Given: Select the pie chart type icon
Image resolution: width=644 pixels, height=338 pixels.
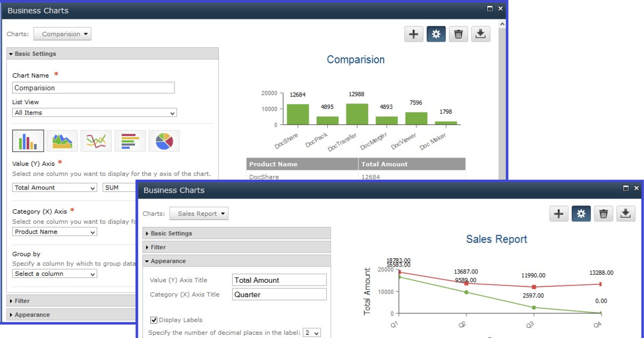Looking at the screenshot, I should click(x=164, y=141).
